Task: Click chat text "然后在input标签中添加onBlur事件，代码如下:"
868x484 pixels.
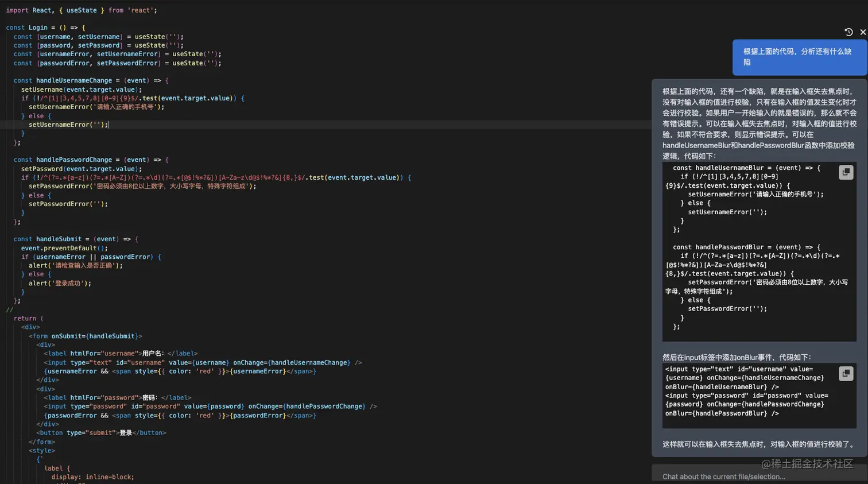Action: pos(737,357)
